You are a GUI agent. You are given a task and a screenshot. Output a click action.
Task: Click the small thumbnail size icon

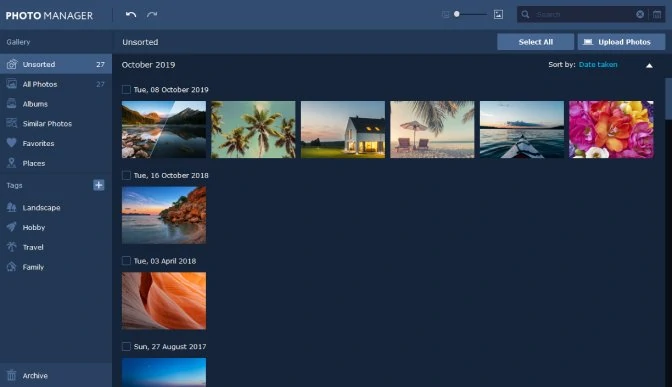tap(445, 15)
